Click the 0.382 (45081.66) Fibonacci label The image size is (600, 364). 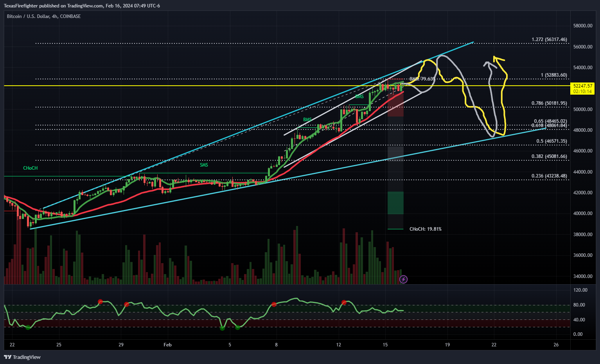[x=549, y=156]
